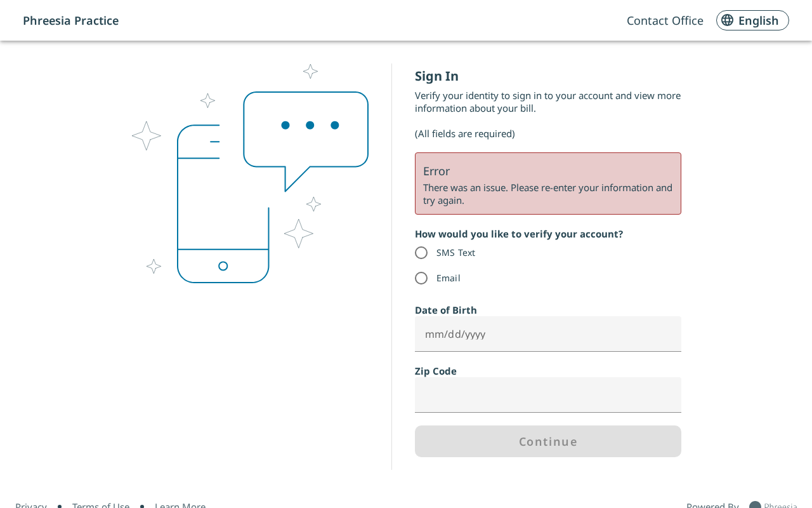Click the "Email" option label text
Image resolution: width=812 pixels, height=508 pixels.
(448, 278)
